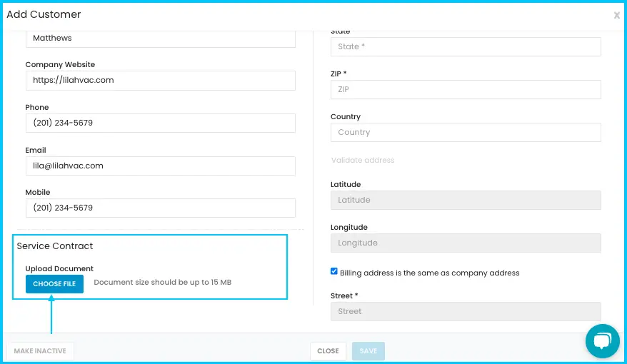
Task: Click the Choose File upload button
Action: pos(54,283)
